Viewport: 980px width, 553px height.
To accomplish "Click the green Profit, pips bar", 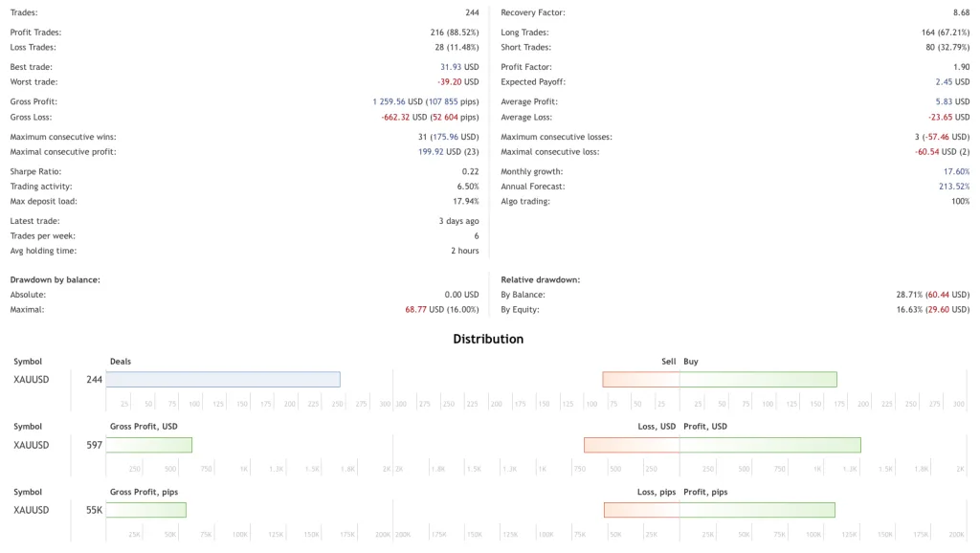I will pyautogui.click(x=757, y=510).
